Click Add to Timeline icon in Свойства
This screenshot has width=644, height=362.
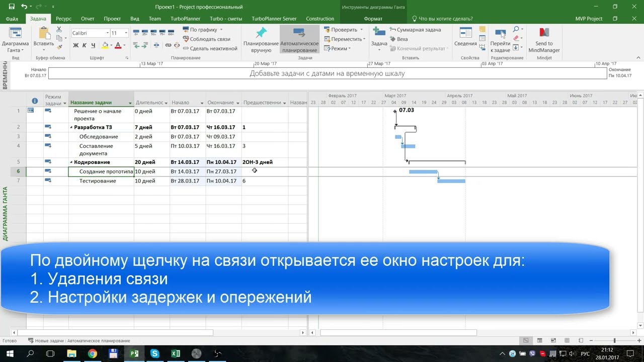(482, 48)
